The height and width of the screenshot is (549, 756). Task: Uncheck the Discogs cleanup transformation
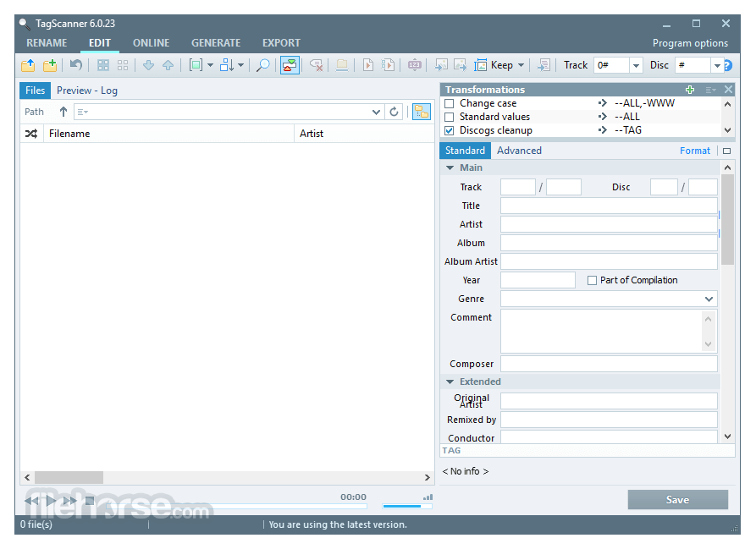(x=450, y=130)
